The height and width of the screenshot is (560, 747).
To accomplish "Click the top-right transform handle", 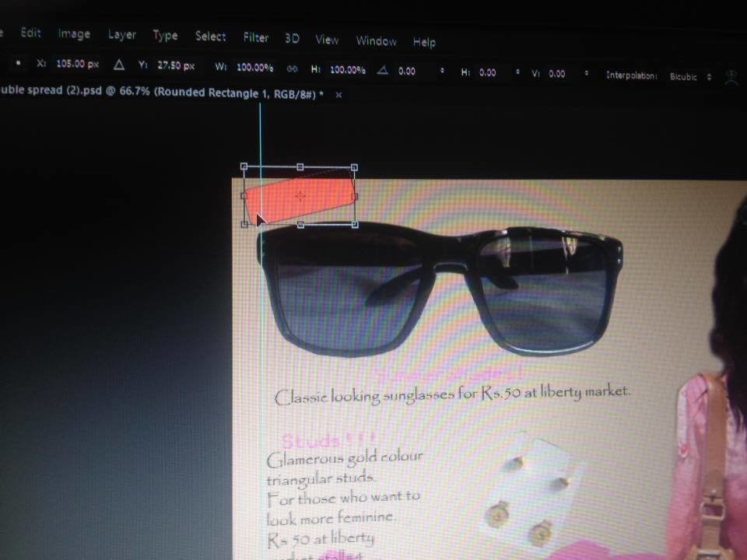I will 354,167.
